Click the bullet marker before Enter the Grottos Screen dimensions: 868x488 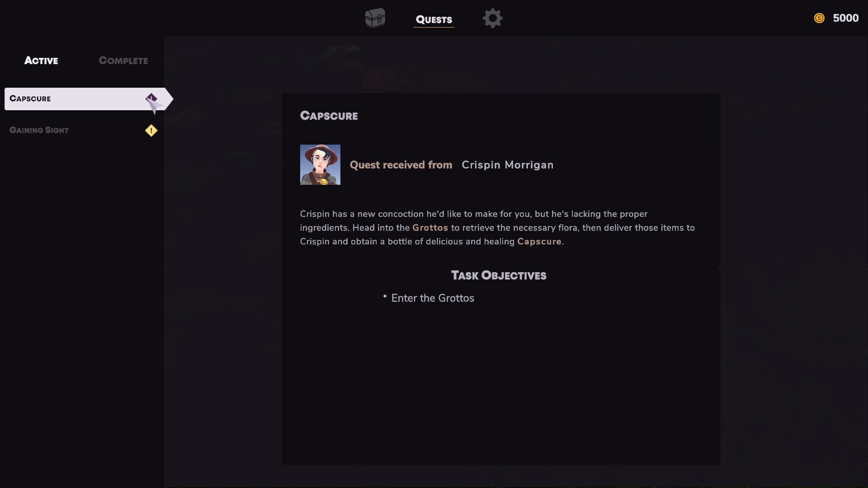click(384, 297)
